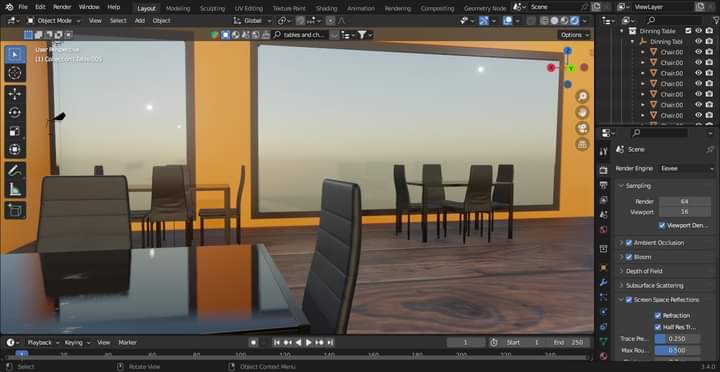Open the Render Engine Eevee dropdown
This screenshot has width=720, height=372.
tap(686, 168)
